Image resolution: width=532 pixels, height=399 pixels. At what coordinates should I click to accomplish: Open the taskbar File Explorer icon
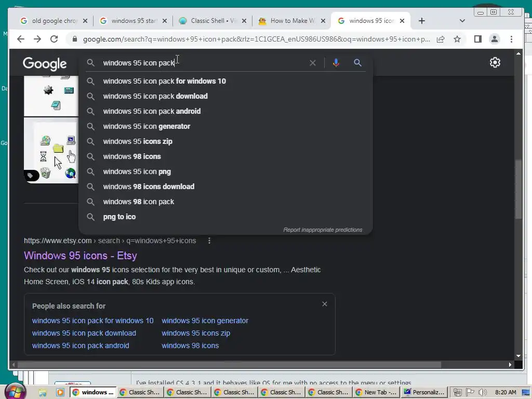43,393
